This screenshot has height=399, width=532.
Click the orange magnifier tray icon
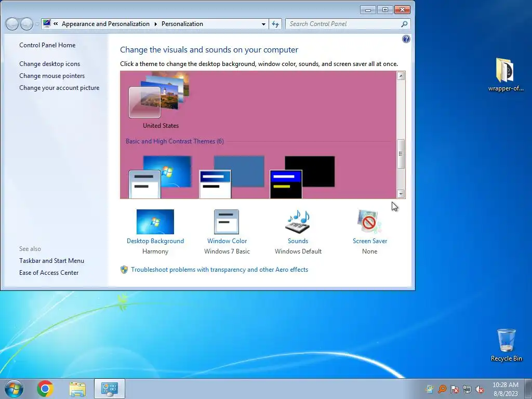(442, 389)
